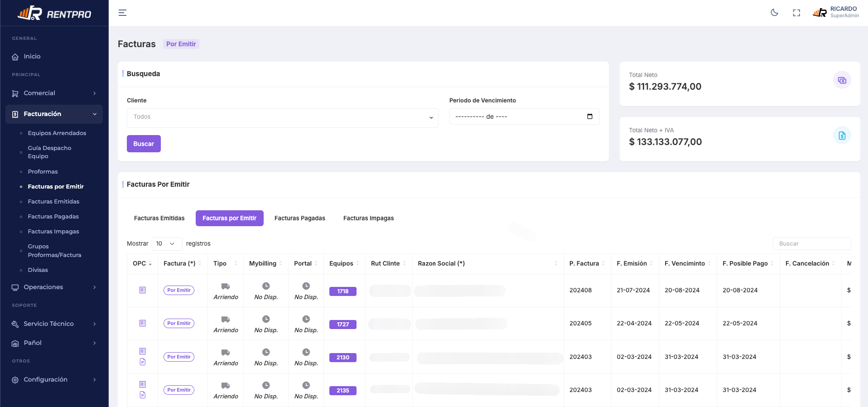
Task: Open the document icon in row 2130
Action: pyautogui.click(x=143, y=362)
